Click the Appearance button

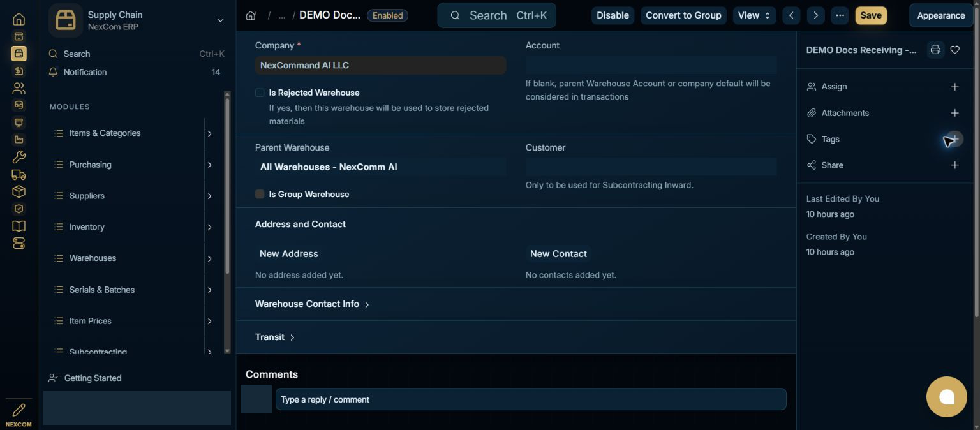click(941, 15)
